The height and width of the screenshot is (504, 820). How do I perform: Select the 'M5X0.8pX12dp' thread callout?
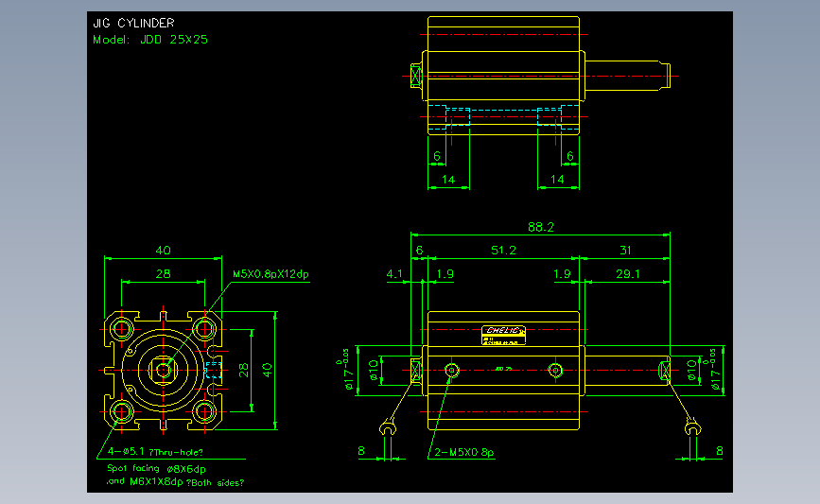(270, 274)
